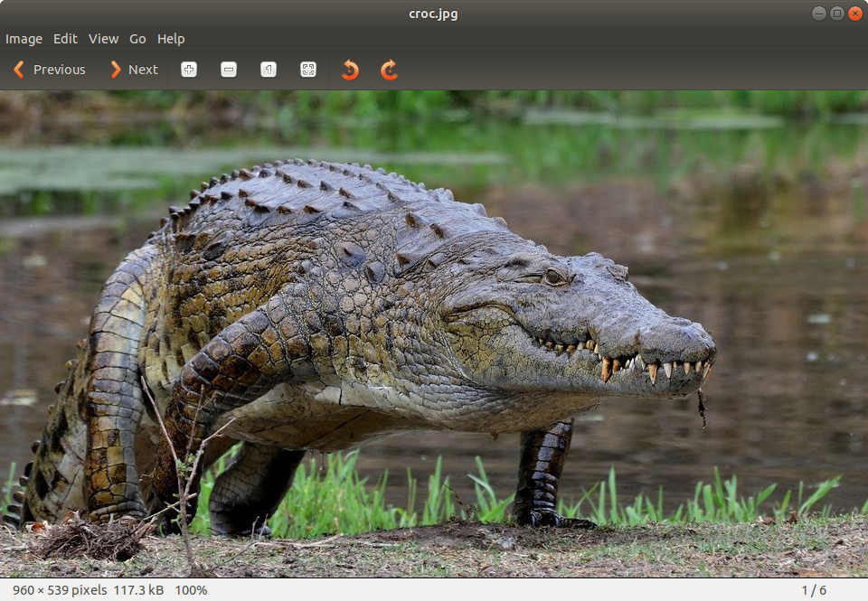The width and height of the screenshot is (868, 601).
Task: Maximize the image viewer window
Action: click(x=836, y=13)
